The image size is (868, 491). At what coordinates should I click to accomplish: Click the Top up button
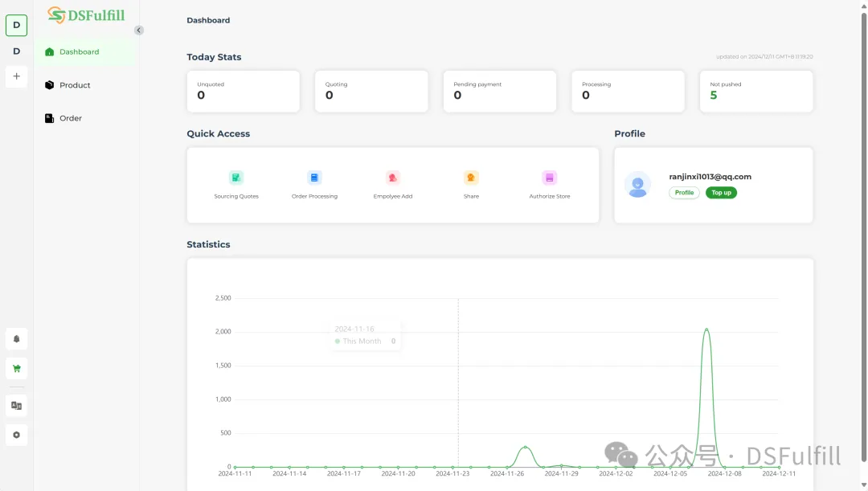[721, 193]
